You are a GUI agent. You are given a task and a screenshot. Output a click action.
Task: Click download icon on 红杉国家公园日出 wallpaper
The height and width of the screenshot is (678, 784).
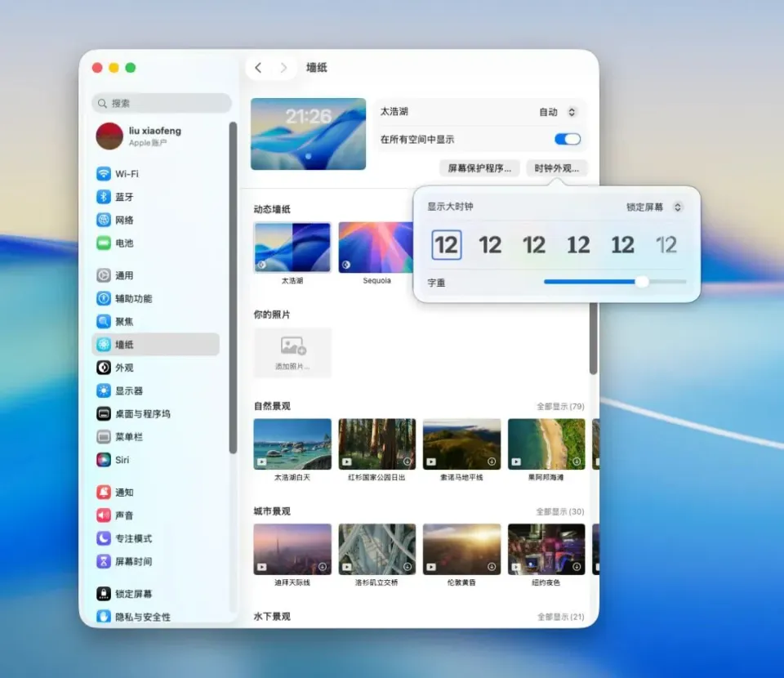click(407, 462)
